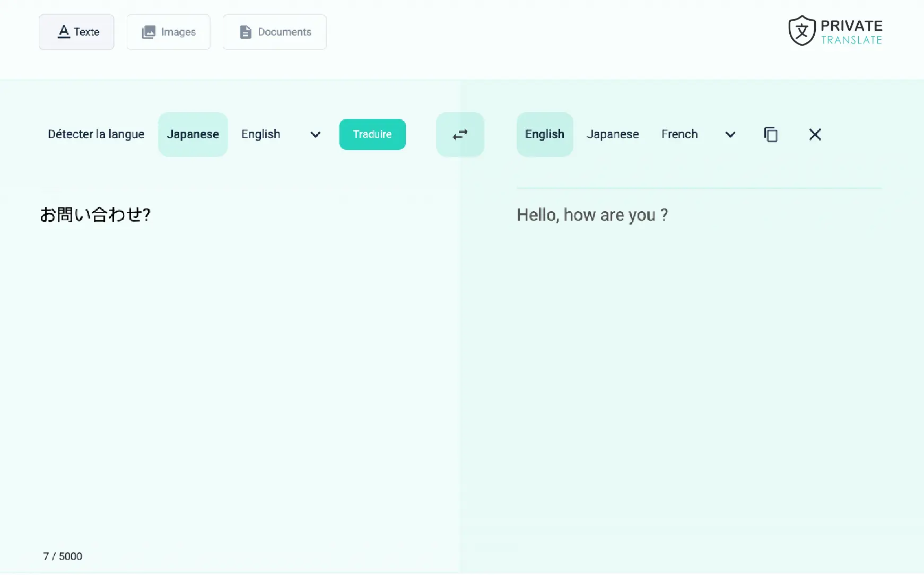Click the underlined A icon on Texte button
924x575 pixels.
(x=64, y=32)
